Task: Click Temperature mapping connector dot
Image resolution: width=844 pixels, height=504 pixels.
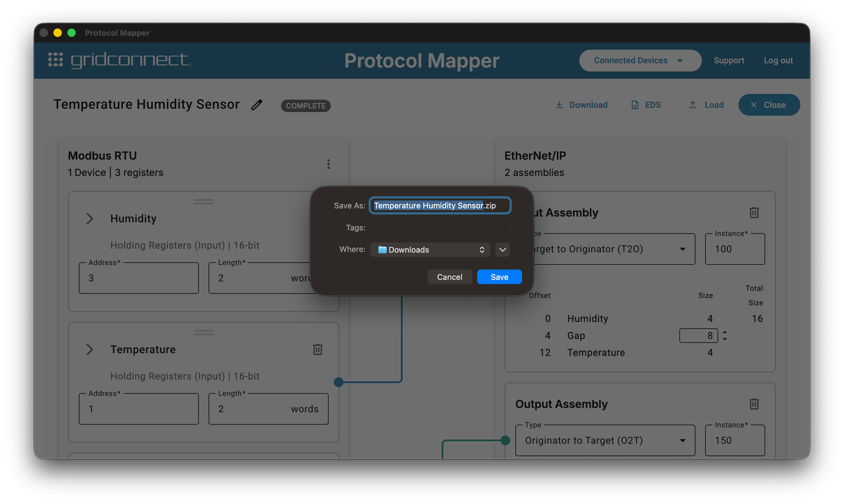Action: coord(339,382)
